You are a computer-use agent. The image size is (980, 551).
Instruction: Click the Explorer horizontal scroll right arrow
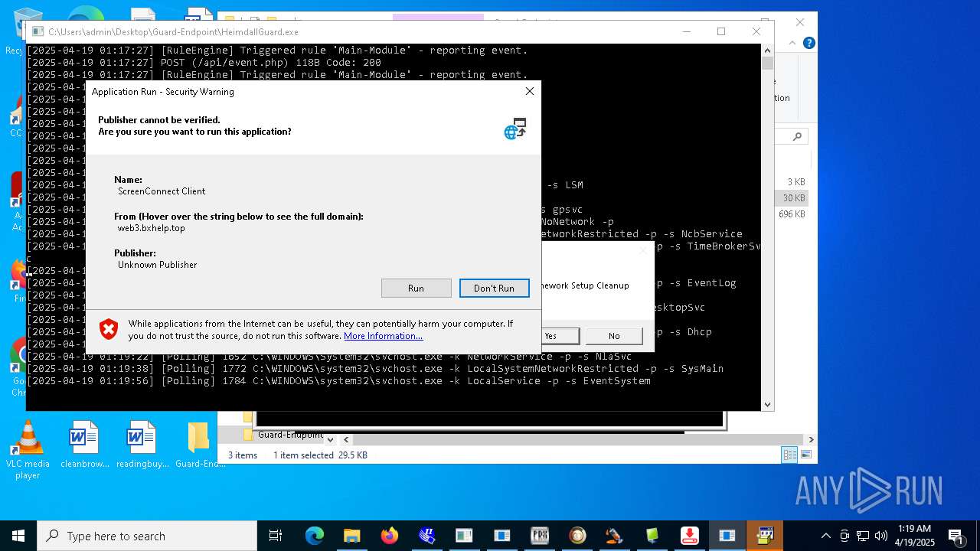coord(811,439)
